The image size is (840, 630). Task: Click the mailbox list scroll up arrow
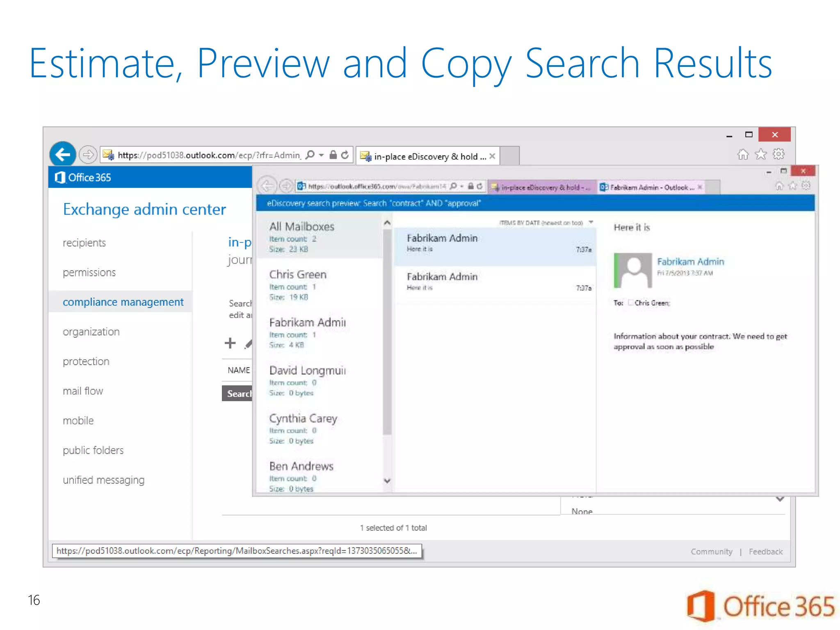[387, 223]
